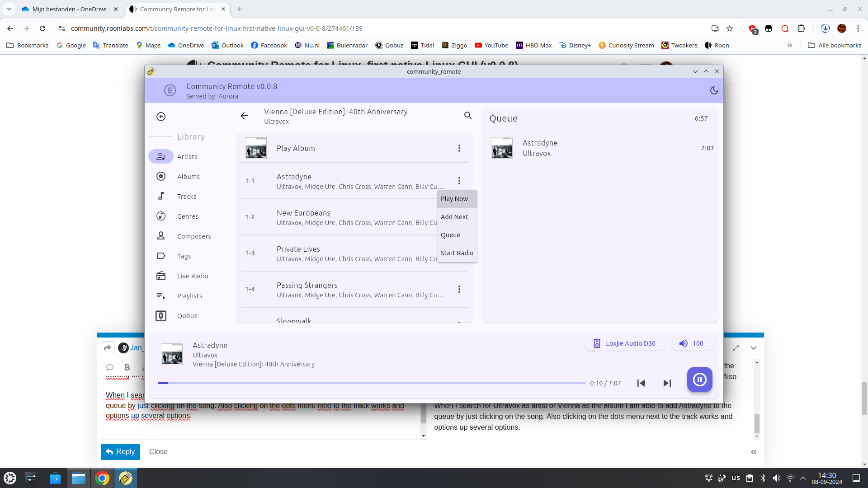Viewport: 868px width, 488px height.
Task: Open the Tracks library section
Action: [187, 196]
